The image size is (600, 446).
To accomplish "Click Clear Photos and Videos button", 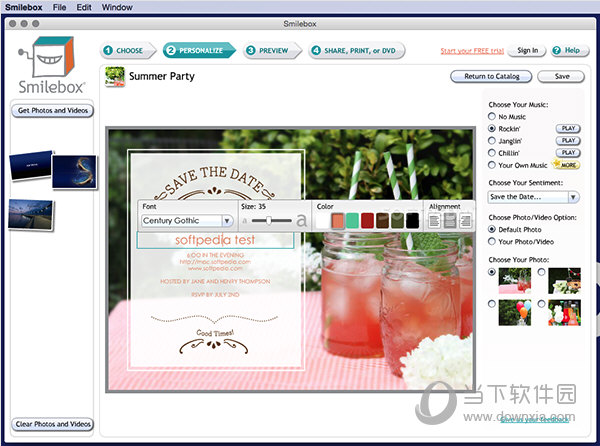I will pyautogui.click(x=53, y=424).
